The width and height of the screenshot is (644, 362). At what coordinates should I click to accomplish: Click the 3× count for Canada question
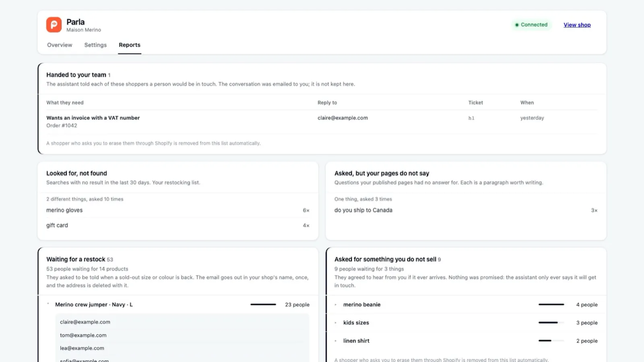click(594, 210)
